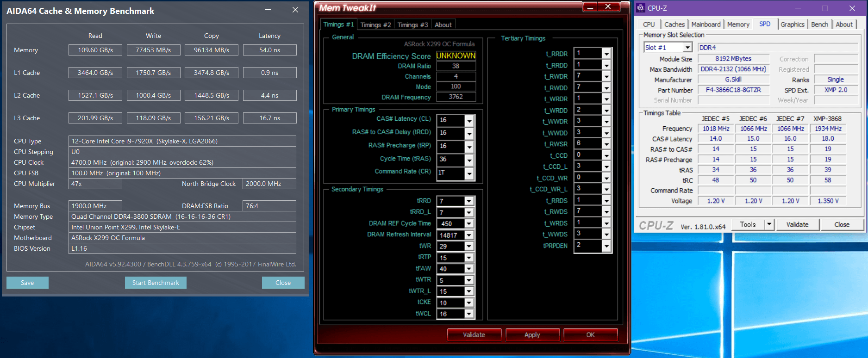The width and height of the screenshot is (868, 358).
Task: Click the Part Number F4-3866C18-8GTZR field
Action: [x=733, y=90]
